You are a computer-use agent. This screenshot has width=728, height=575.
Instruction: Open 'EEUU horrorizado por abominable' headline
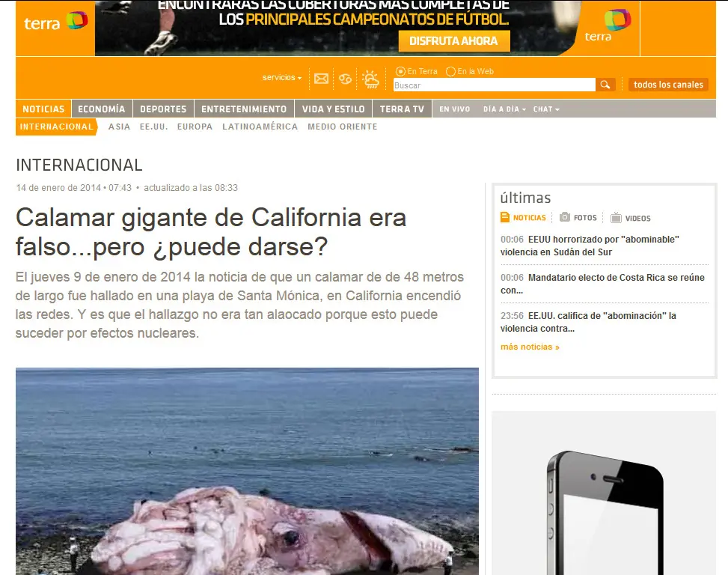coord(590,246)
